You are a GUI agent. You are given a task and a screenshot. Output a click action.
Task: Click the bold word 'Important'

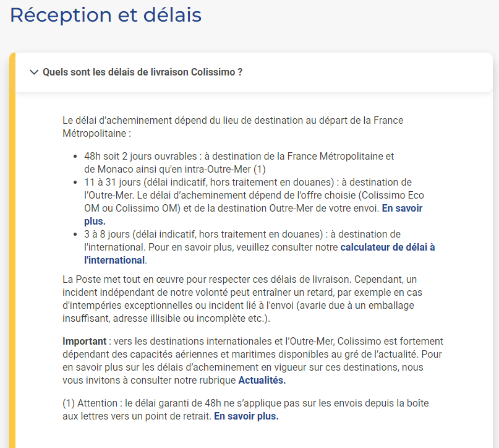coord(84,342)
